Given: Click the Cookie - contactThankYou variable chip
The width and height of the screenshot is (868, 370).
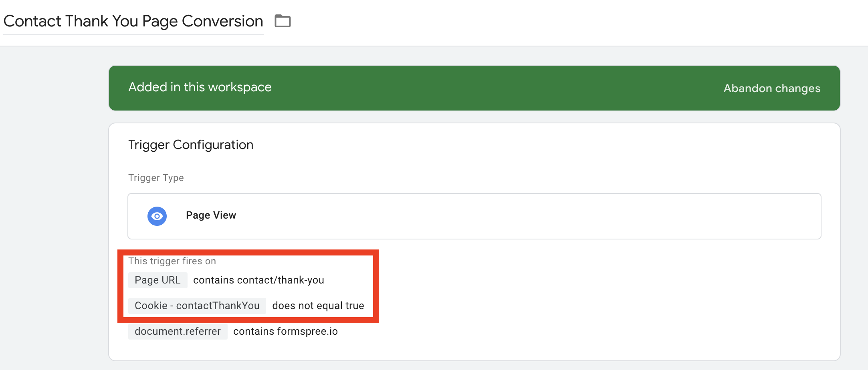Looking at the screenshot, I should (x=197, y=306).
